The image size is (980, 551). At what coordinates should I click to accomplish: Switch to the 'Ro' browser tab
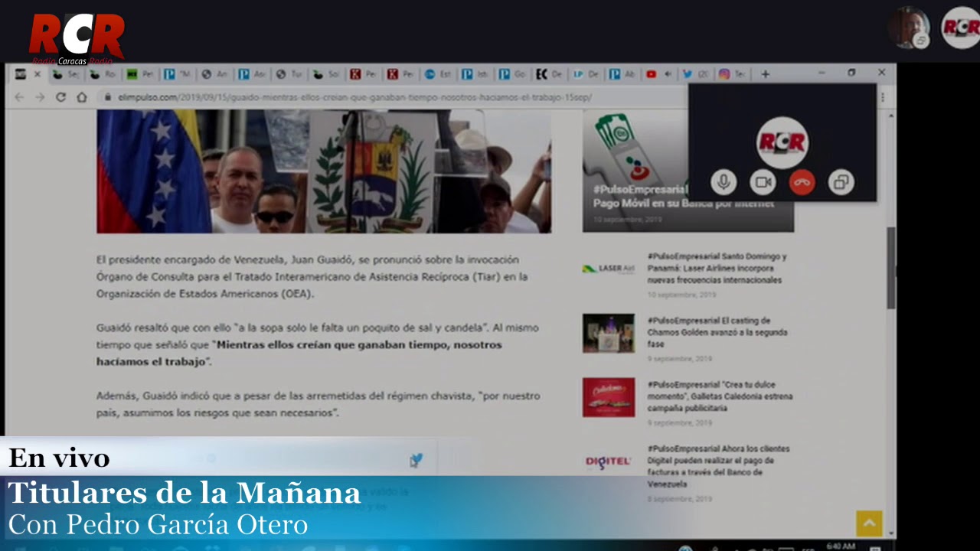(103, 74)
